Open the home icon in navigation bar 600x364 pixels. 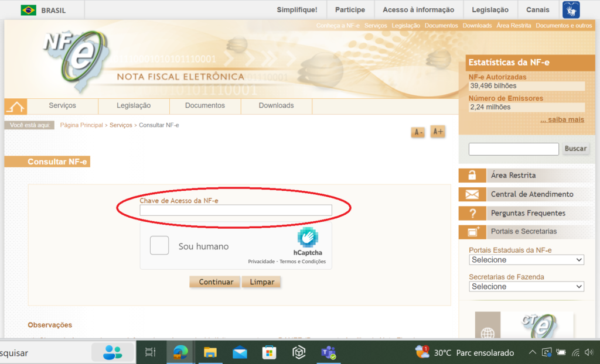point(16,107)
